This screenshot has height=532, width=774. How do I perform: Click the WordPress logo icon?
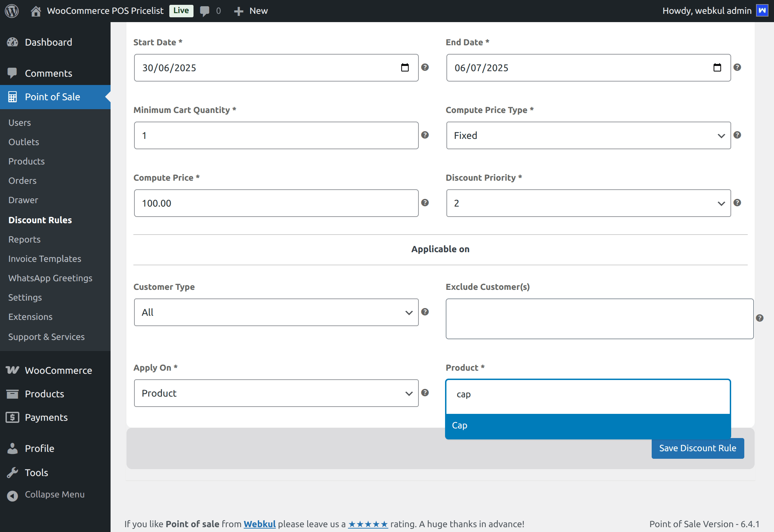pos(12,11)
